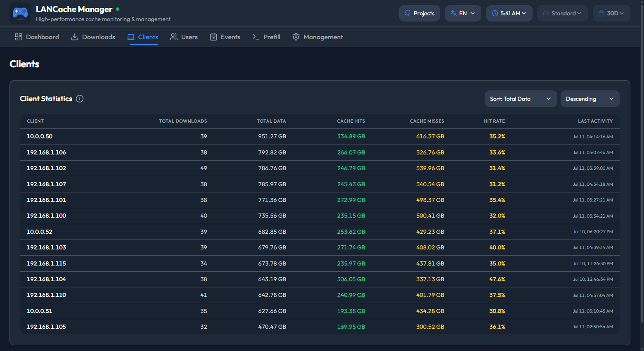This screenshot has width=644, height=351.
Task: Open the Events tab
Action: (x=225, y=37)
